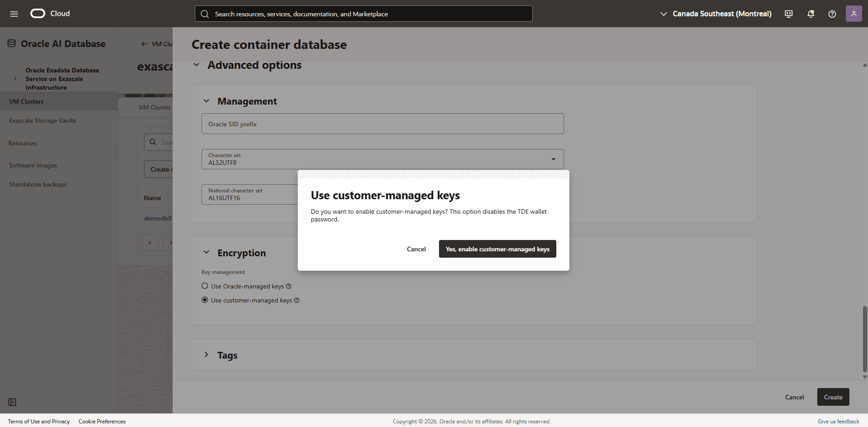Collapse the Advanced options section
The image size is (868, 427).
pos(196,65)
